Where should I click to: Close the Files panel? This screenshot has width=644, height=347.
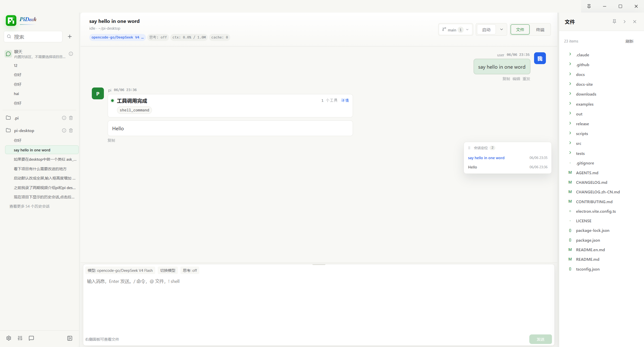pos(635,22)
